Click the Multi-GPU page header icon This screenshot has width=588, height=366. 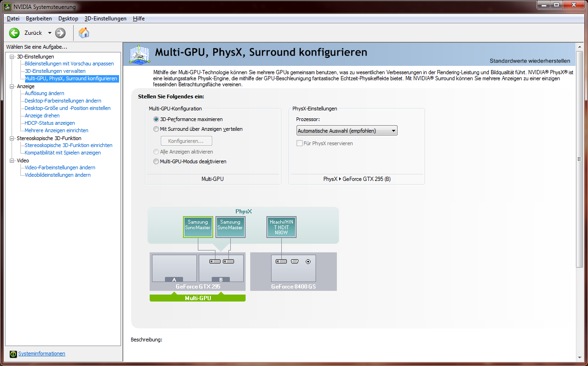coord(139,55)
